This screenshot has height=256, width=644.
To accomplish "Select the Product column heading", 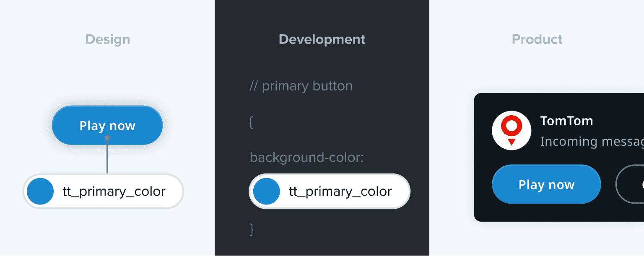I will tap(537, 39).
